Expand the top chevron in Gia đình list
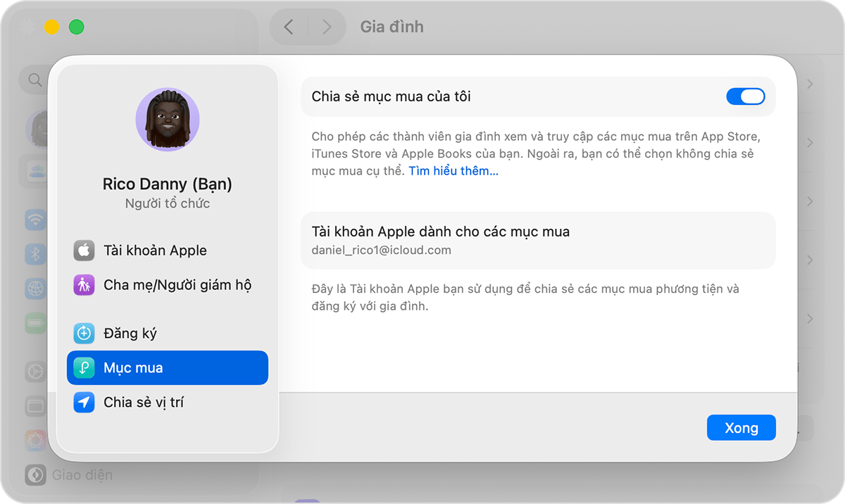845x504 pixels. 808,82
